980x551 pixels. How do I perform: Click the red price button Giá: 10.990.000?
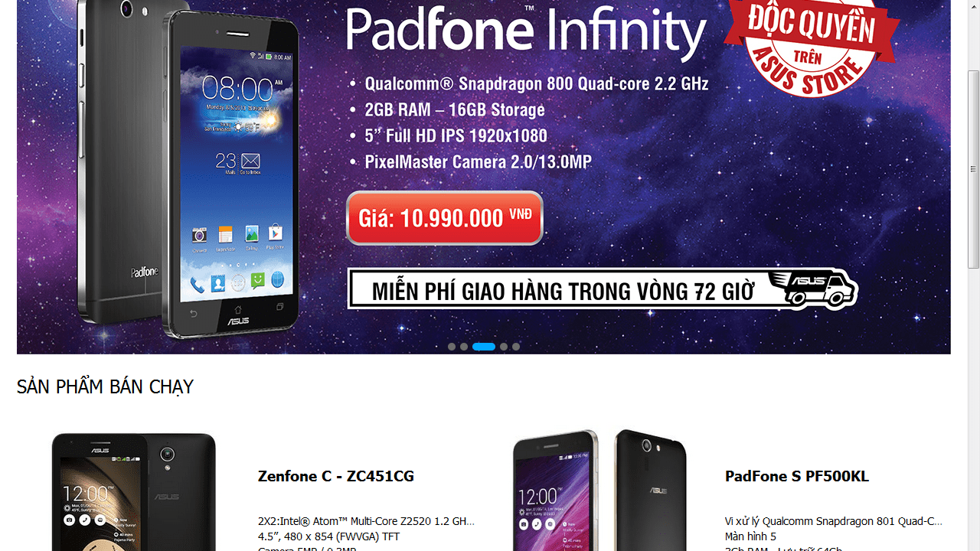click(x=445, y=218)
